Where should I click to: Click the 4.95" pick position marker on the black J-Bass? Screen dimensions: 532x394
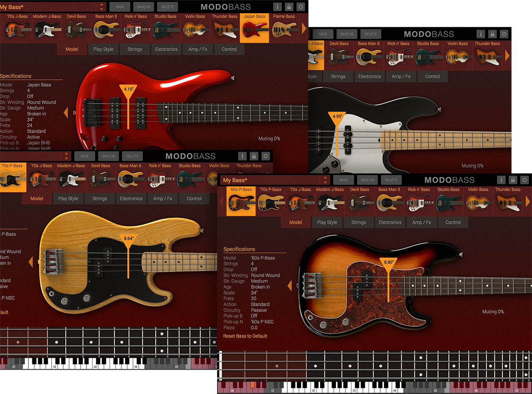click(x=337, y=134)
